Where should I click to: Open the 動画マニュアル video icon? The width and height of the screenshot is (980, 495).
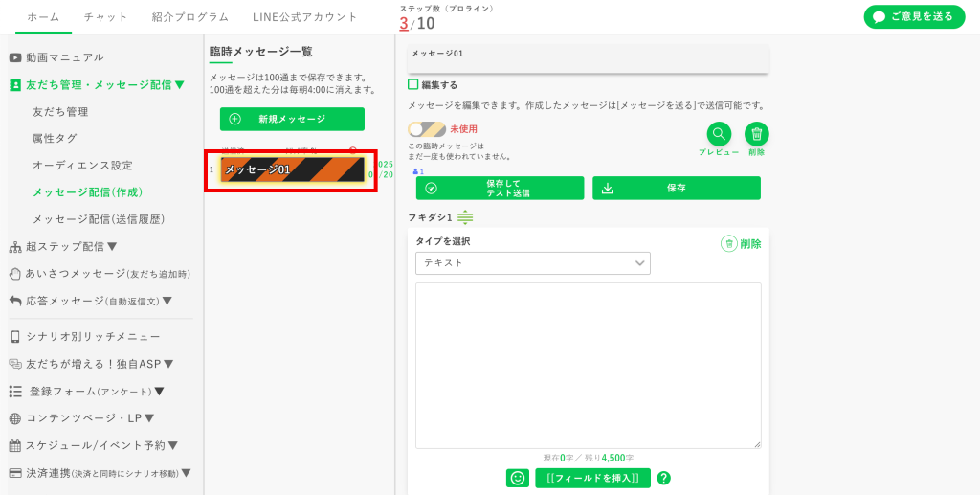point(15,57)
